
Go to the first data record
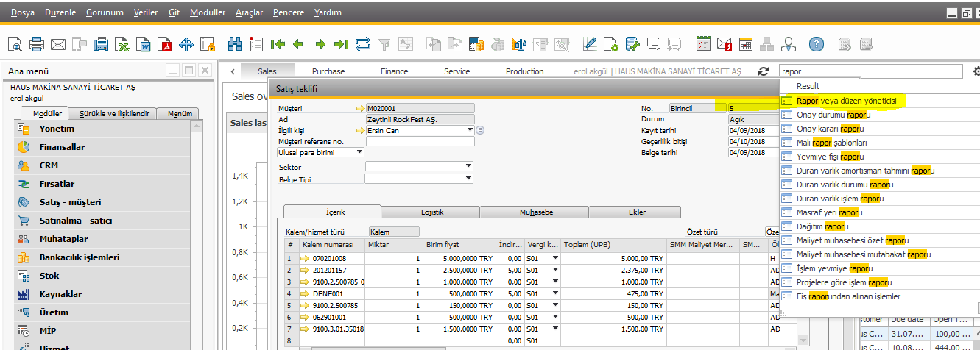point(278,45)
